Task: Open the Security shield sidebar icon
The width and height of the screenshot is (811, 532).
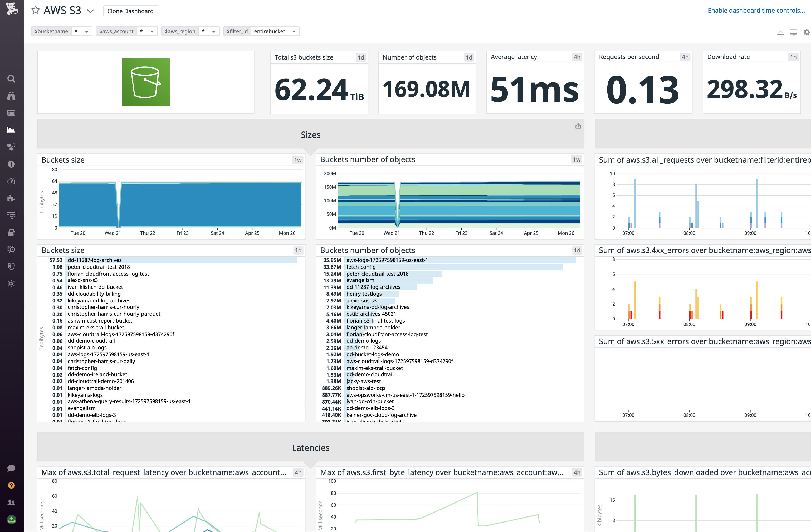Action: point(12,266)
